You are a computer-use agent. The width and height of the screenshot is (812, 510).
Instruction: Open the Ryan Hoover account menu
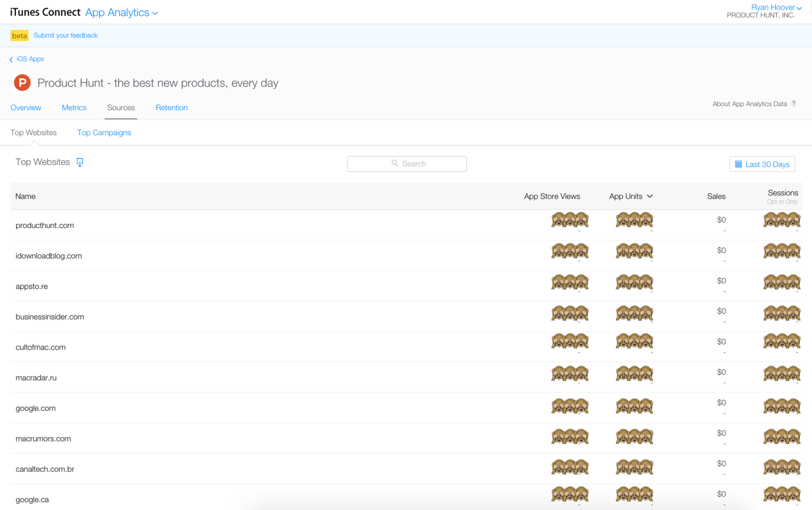tap(776, 7)
